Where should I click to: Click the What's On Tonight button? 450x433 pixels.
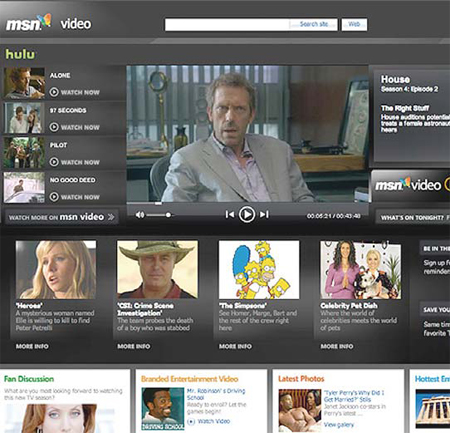(x=413, y=217)
